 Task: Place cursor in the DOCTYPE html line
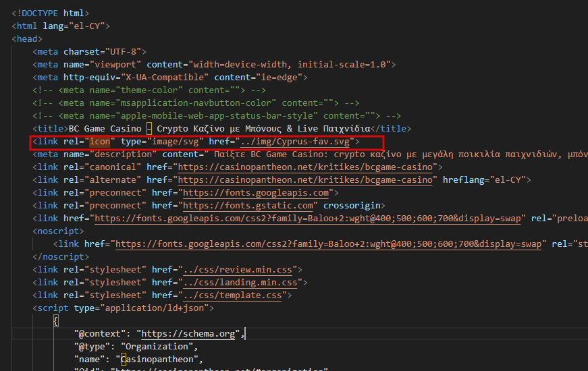click(x=50, y=13)
